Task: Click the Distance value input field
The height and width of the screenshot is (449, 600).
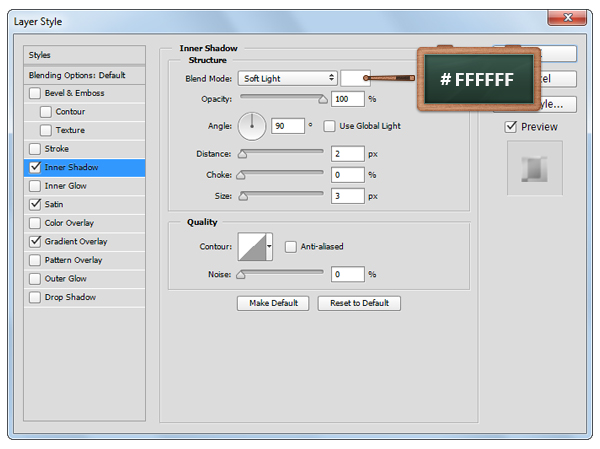Action: [347, 154]
